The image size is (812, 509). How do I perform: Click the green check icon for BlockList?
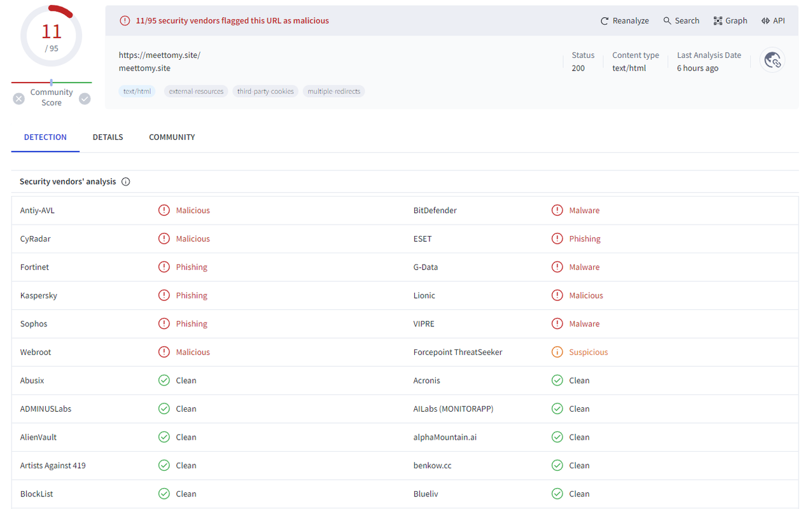point(164,494)
